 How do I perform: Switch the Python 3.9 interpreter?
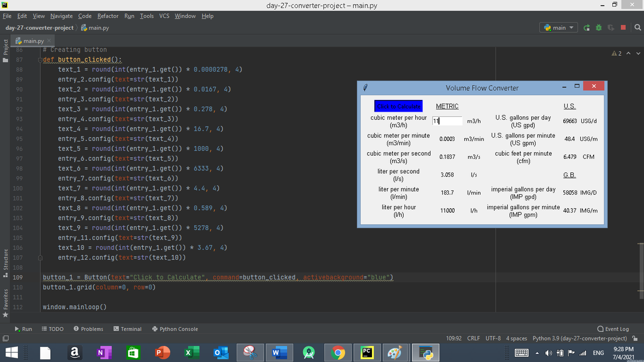tap(580, 338)
